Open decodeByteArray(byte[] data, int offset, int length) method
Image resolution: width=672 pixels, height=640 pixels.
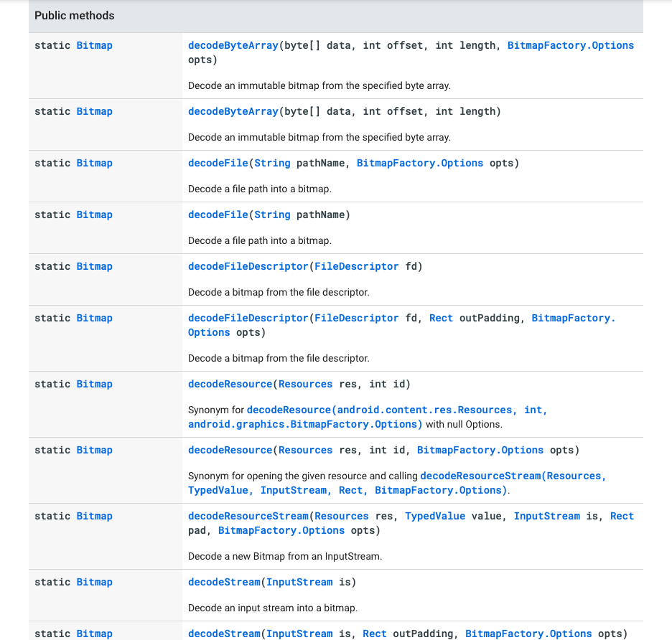pyautogui.click(x=233, y=111)
